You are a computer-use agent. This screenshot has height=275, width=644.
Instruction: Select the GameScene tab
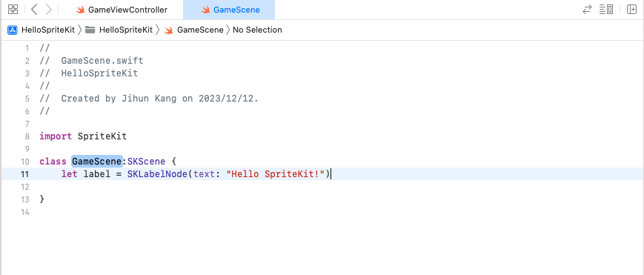pos(229,10)
